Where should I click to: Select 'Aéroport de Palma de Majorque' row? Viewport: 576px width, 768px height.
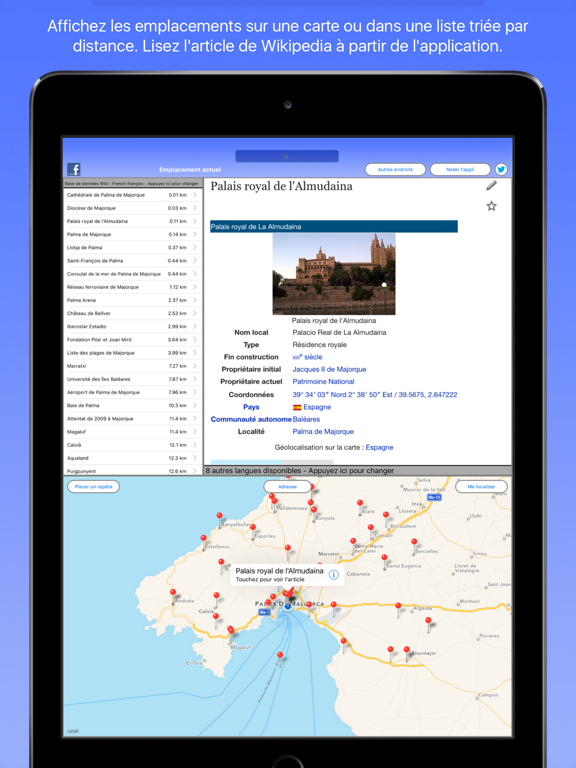[133, 392]
